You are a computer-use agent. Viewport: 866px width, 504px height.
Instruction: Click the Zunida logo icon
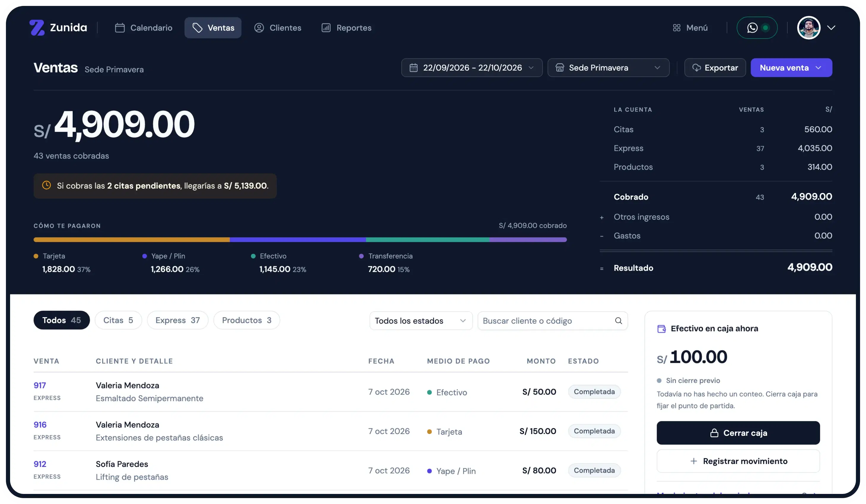point(37,28)
